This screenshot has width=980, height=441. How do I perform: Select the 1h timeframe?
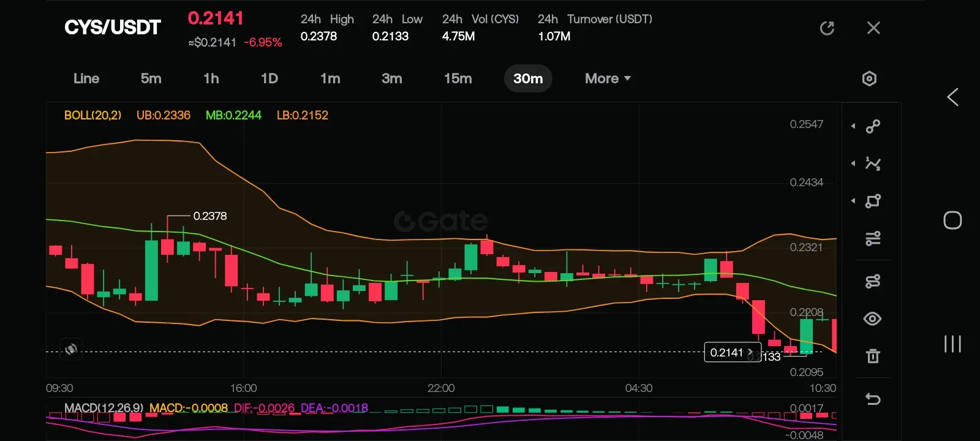211,78
